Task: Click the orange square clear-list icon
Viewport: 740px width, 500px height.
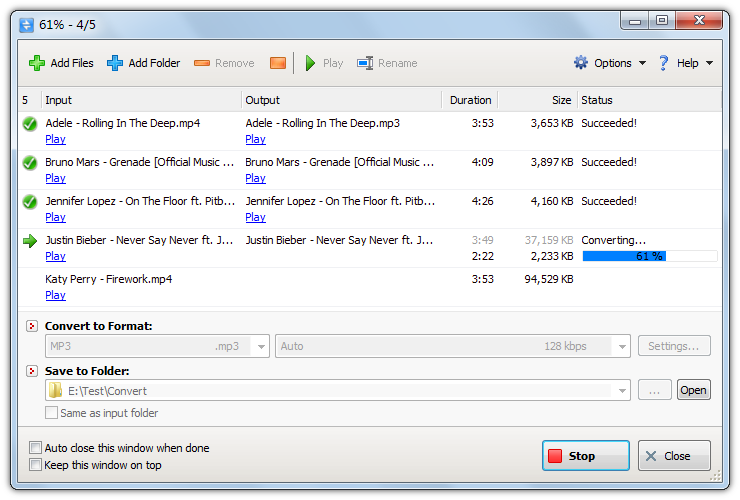Action: [278, 63]
